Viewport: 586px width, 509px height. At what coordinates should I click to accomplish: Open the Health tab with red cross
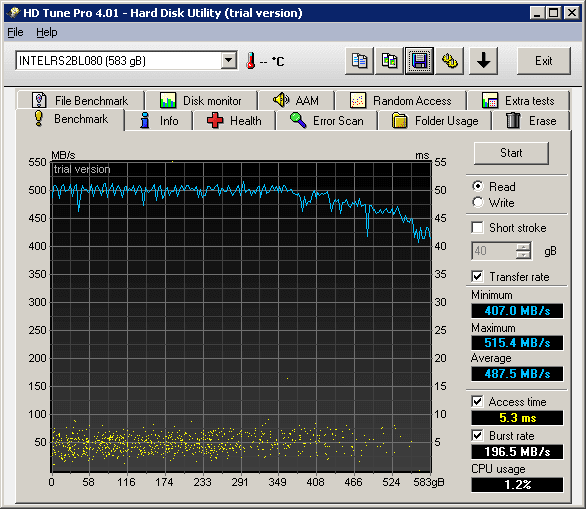pyautogui.click(x=234, y=121)
